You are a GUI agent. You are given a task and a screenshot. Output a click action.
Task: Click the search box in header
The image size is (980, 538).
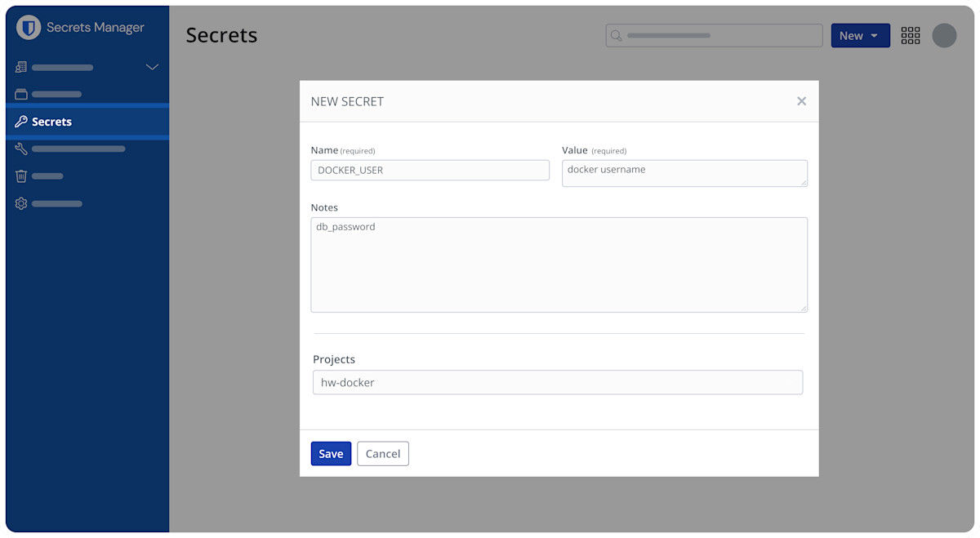(x=714, y=35)
